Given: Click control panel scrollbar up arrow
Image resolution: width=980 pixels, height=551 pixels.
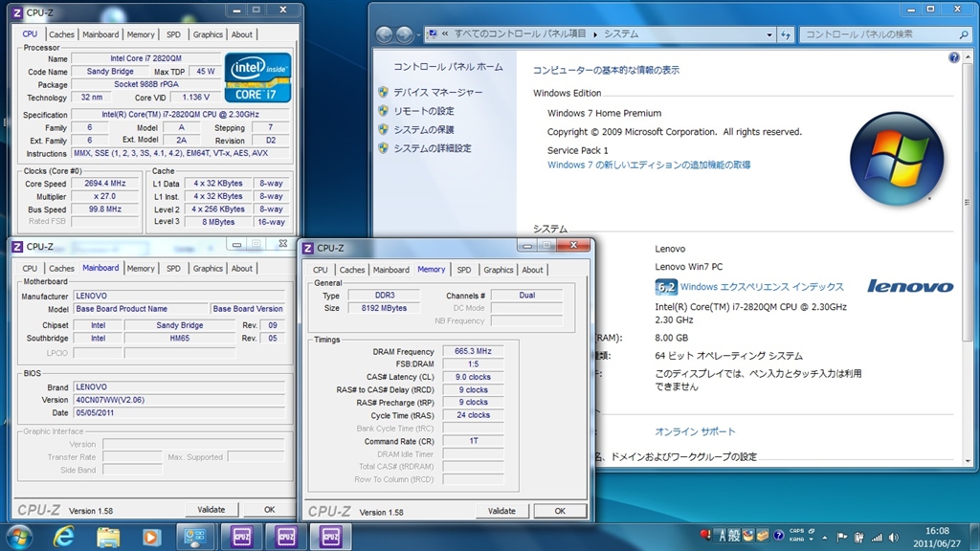Looking at the screenshot, I should click(x=968, y=57).
